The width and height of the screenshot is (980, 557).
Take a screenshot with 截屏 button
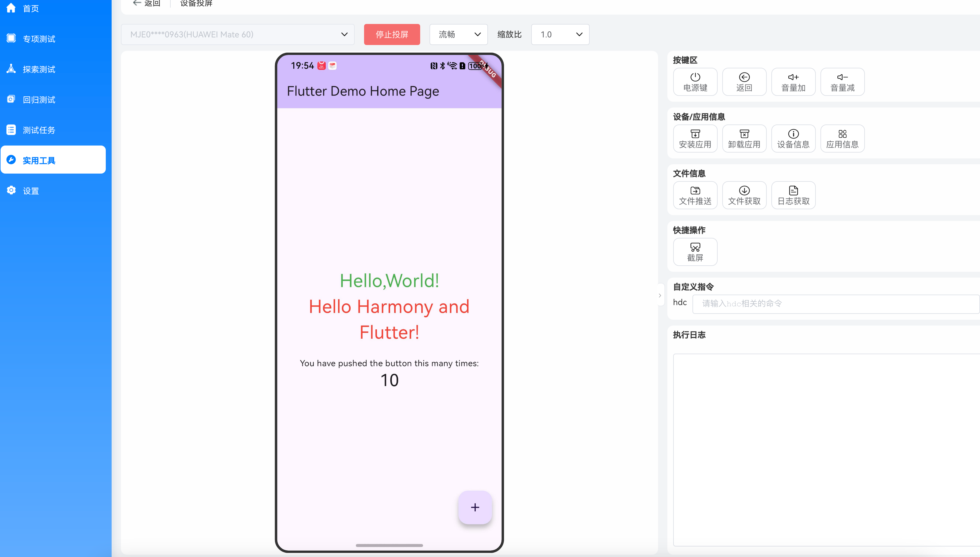click(695, 252)
